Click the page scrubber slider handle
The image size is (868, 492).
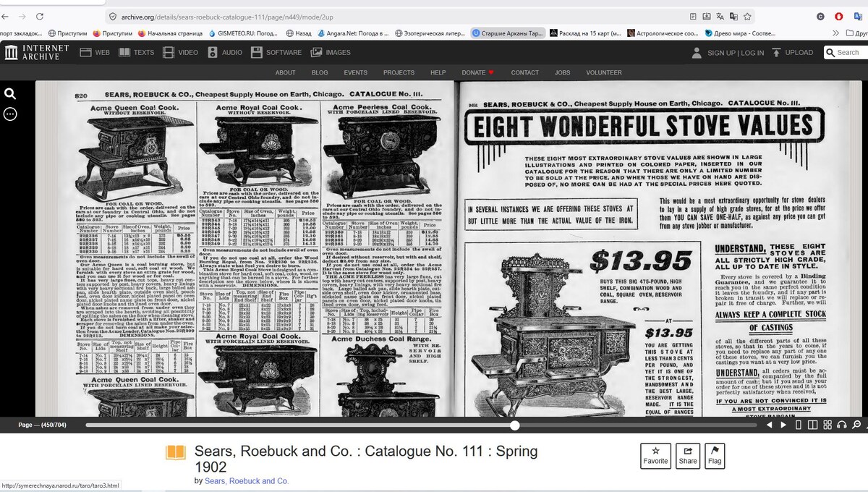pyautogui.click(x=515, y=425)
